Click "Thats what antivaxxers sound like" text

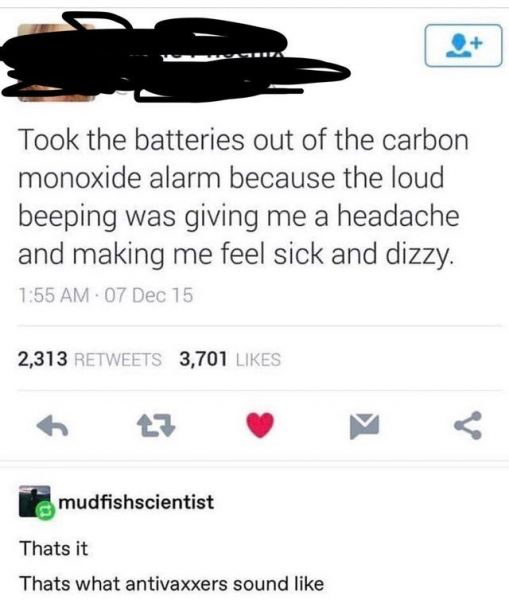tap(172, 584)
